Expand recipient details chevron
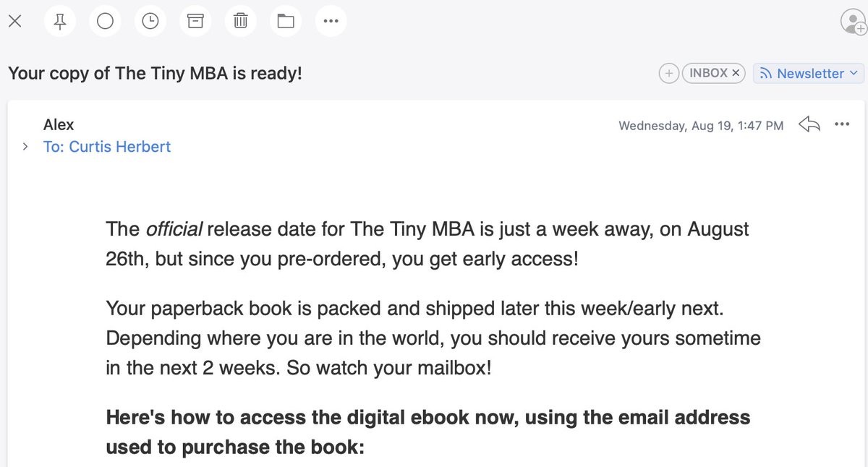 point(25,147)
